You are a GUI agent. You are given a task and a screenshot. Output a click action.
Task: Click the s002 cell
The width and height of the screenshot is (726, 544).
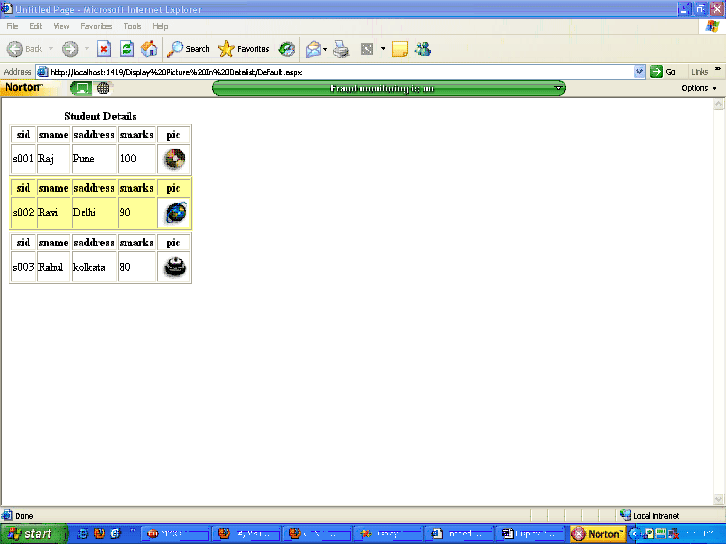coord(23,213)
